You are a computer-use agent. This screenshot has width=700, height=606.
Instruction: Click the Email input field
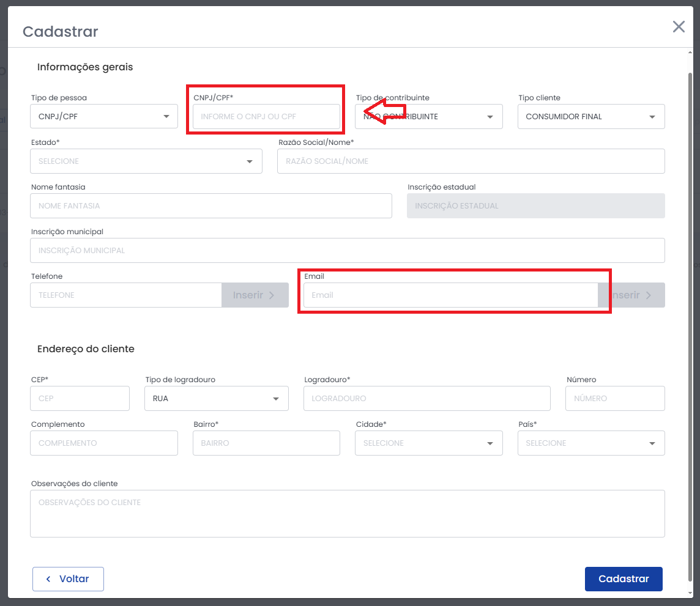[450, 295]
